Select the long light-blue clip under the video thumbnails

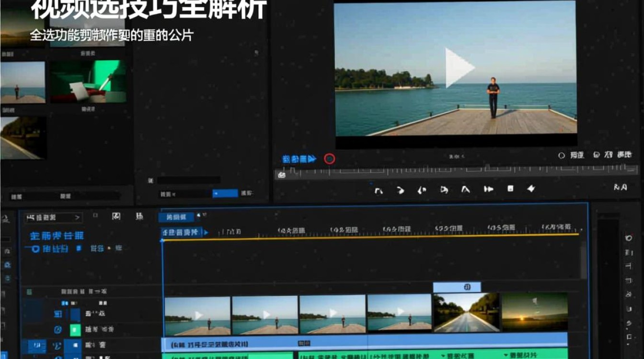(365, 343)
